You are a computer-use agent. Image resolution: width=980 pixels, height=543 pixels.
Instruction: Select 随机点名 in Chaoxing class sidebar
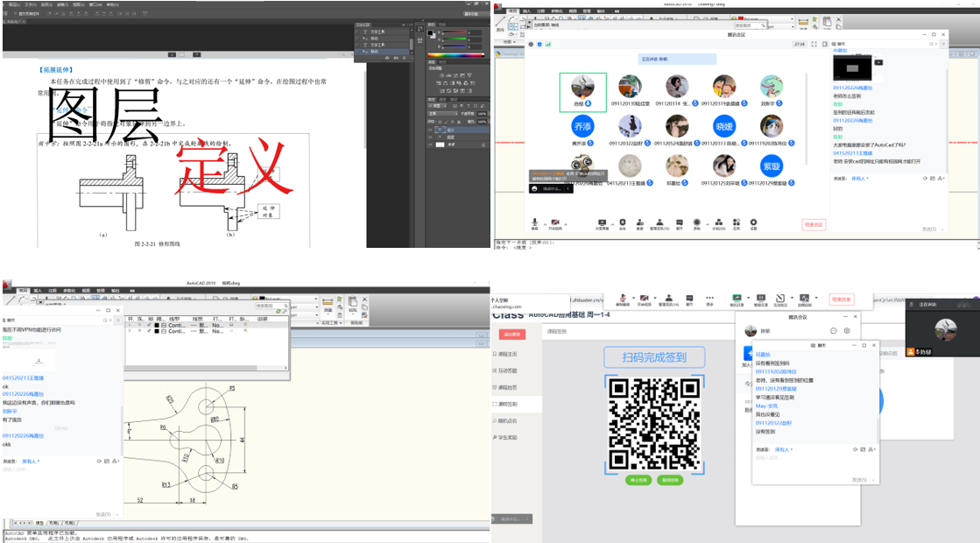point(507,420)
